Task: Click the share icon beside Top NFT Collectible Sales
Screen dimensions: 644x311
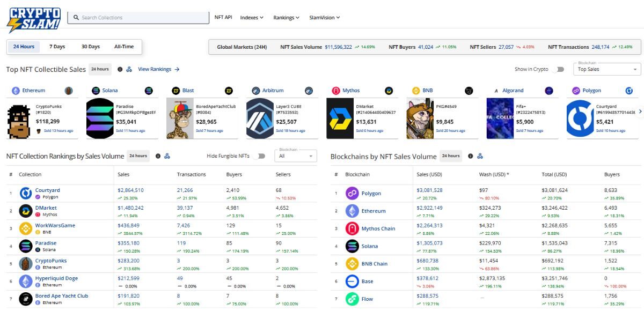Action: 129,69
